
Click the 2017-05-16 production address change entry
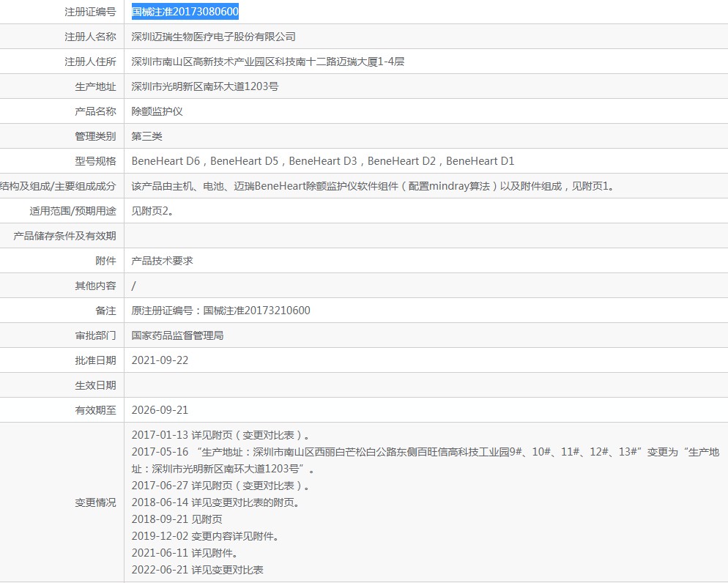tap(426, 461)
